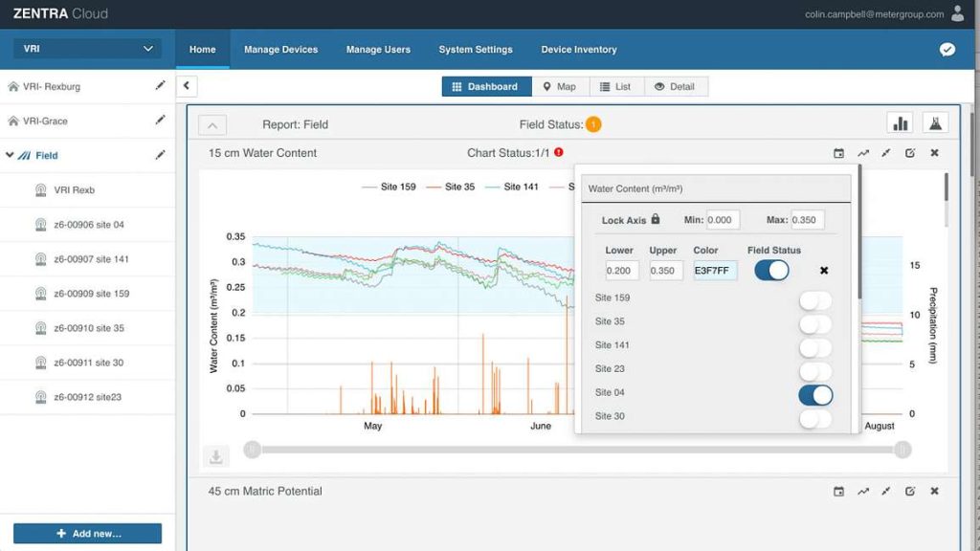Viewport: 980px width, 551px height.
Task: Collapse the Report: Field panel
Action: [x=212, y=125]
